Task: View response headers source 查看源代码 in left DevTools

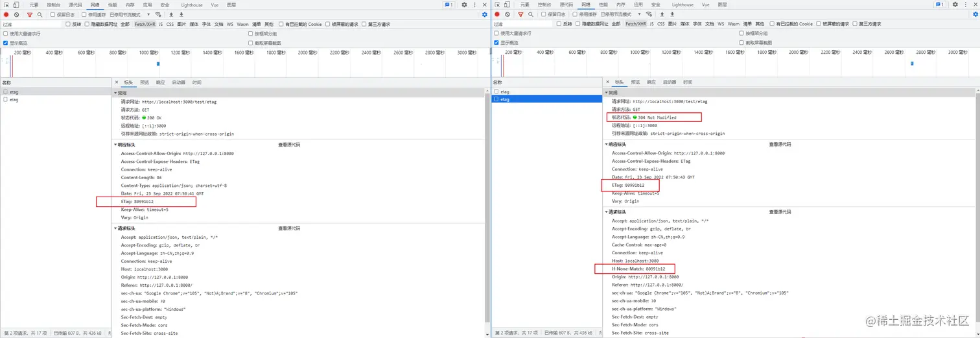Action: 289,145
